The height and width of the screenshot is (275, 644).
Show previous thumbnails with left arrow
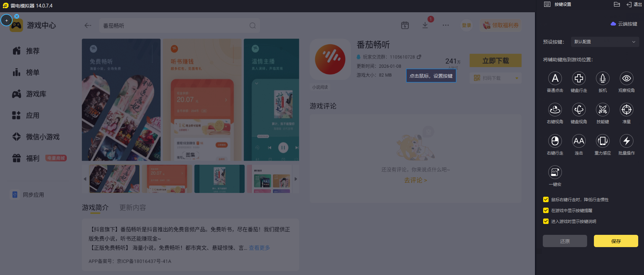coord(85,179)
